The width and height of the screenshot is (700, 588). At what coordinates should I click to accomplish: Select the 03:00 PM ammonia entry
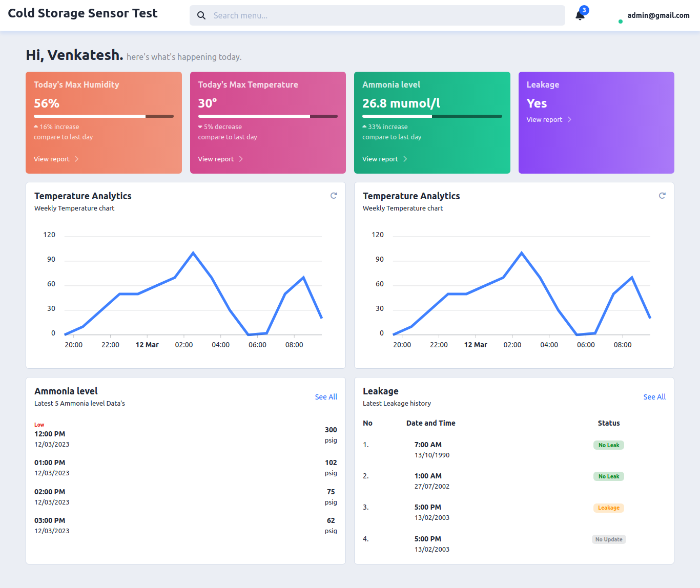coord(186,526)
